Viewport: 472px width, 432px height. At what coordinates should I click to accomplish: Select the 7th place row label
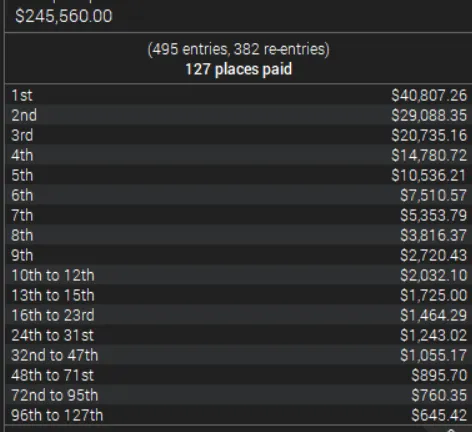pos(22,215)
